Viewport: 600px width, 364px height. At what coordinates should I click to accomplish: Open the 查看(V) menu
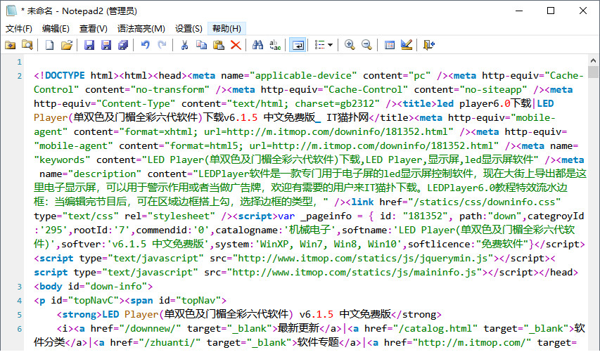click(x=94, y=29)
